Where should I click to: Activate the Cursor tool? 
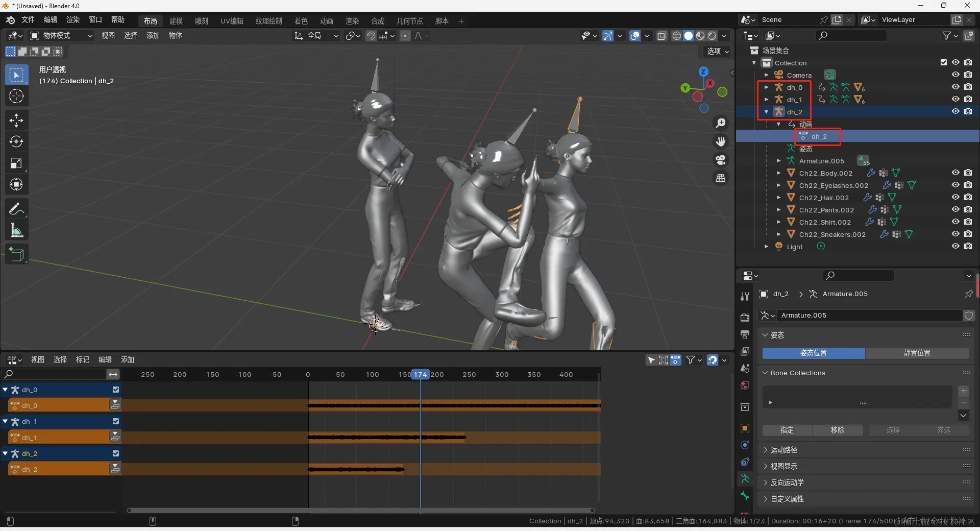(x=16, y=96)
